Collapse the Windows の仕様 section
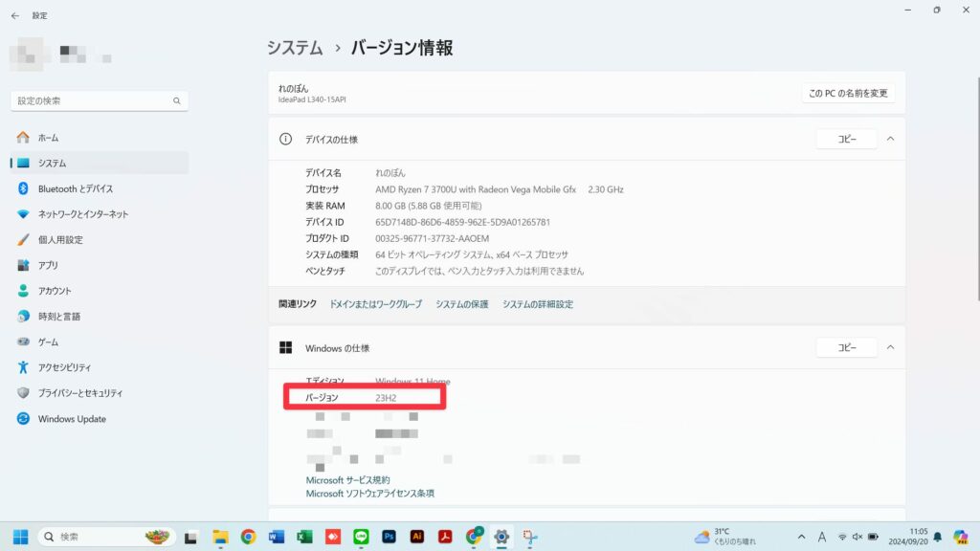 tap(890, 347)
